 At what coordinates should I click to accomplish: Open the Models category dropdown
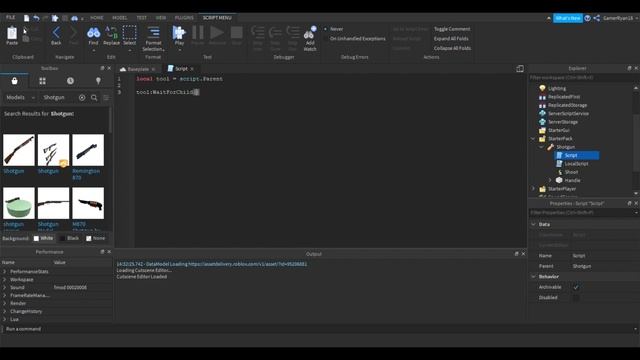tap(20, 98)
